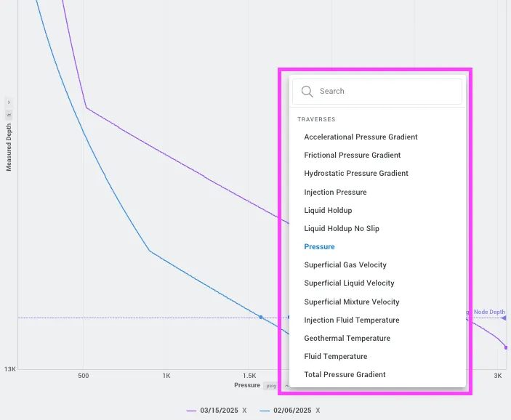Click the 1K tick label on the pressure axis
The width and height of the screenshot is (511, 420).
pyautogui.click(x=166, y=376)
